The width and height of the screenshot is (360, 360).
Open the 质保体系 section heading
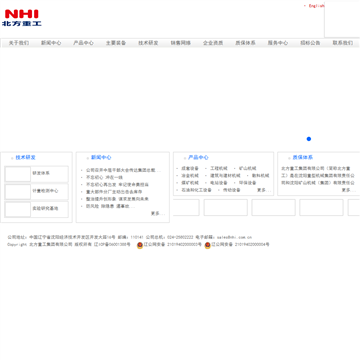[x=303, y=157]
